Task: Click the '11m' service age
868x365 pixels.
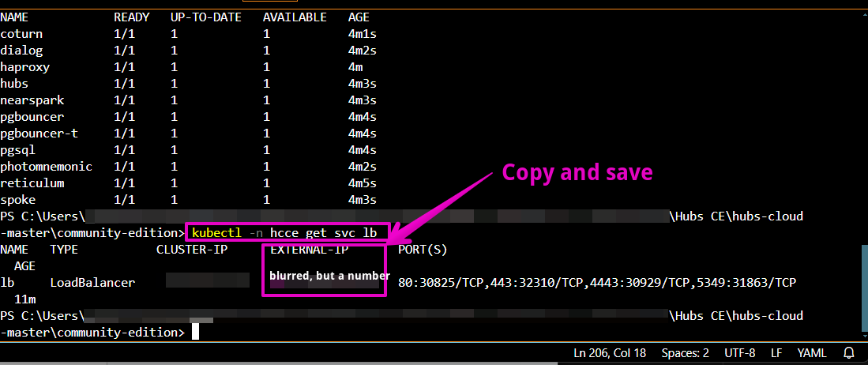Action: [25, 299]
